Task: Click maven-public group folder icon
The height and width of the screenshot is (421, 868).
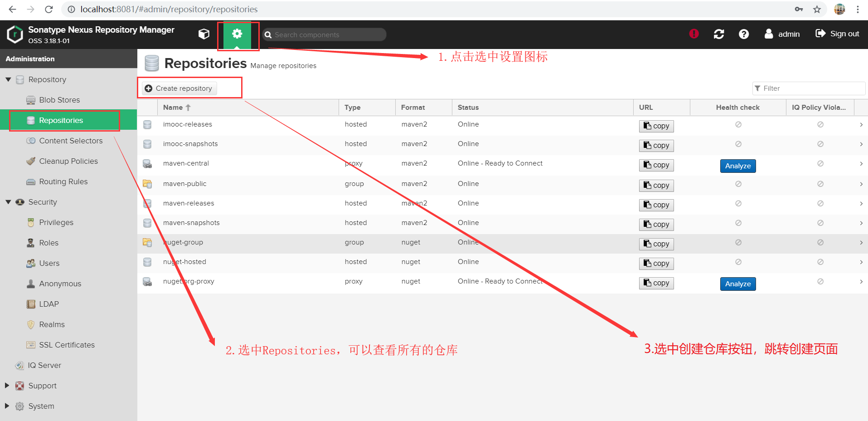Action: click(x=147, y=184)
